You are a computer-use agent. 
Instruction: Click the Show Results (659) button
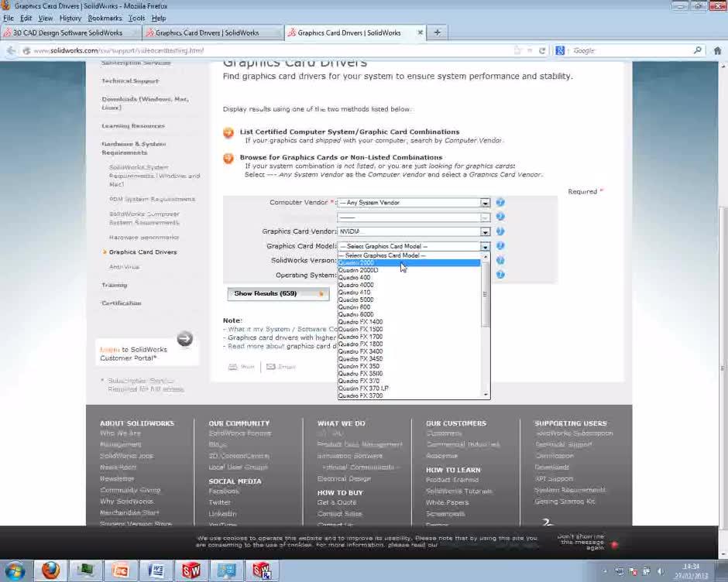277,293
